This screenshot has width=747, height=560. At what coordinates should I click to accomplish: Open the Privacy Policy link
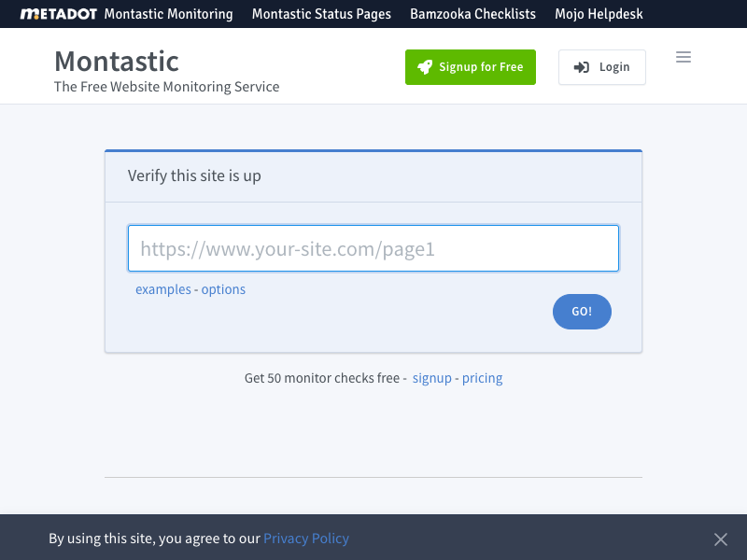point(306,539)
